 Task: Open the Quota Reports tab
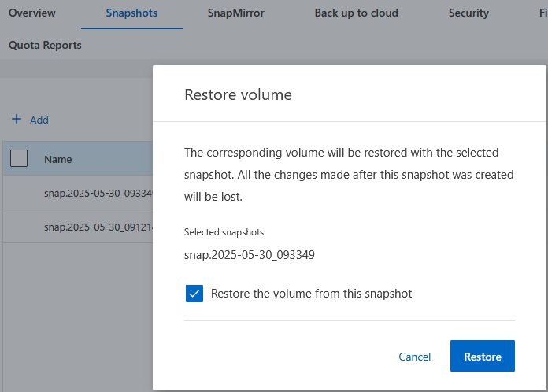tap(45, 45)
